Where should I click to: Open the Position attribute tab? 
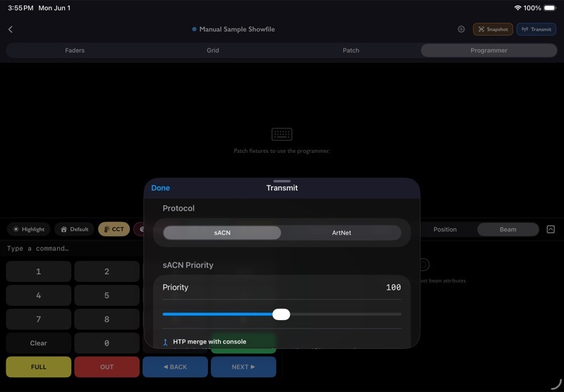point(445,229)
